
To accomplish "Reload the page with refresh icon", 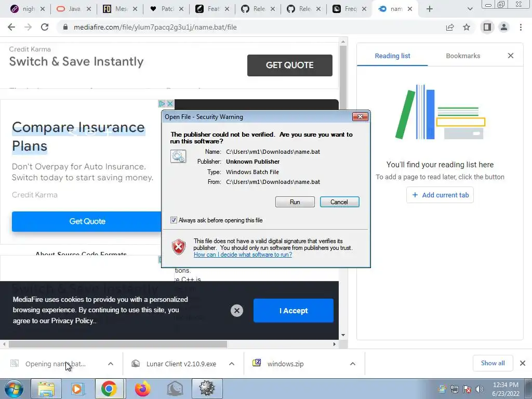I will tap(45, 27).
